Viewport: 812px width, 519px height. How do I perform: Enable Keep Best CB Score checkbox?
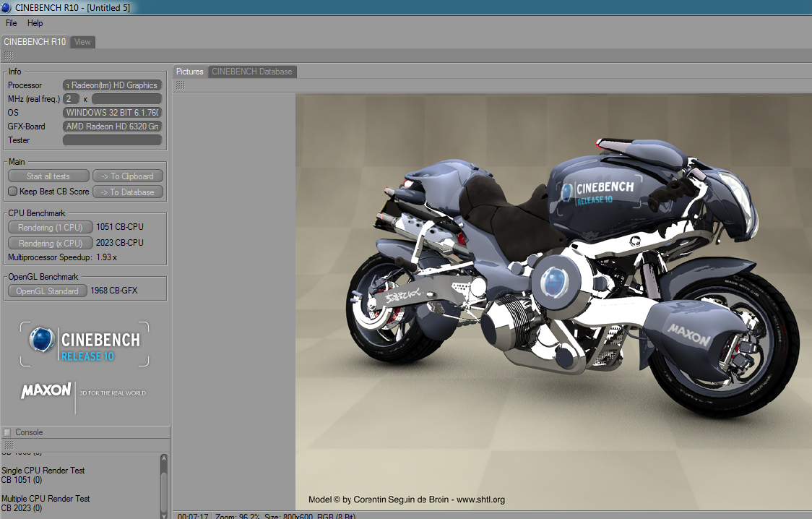click(x=13, y=191)
